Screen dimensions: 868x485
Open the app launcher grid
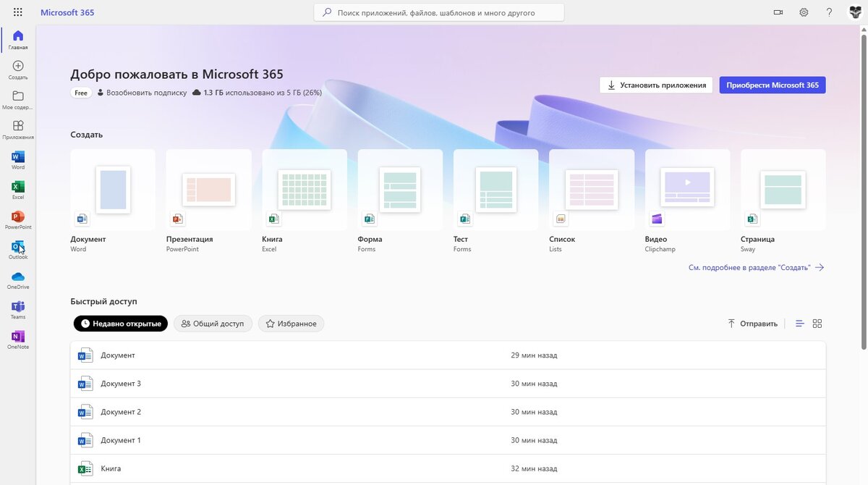tap(17, 12)
